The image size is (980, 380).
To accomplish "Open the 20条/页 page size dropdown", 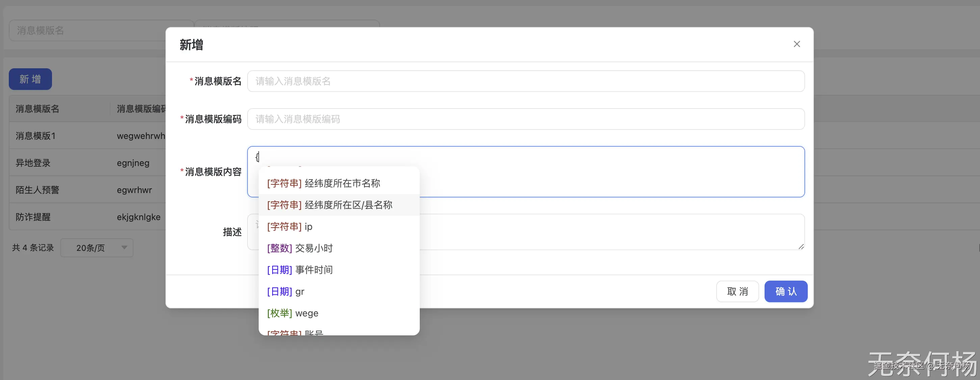I will click(91, 248).
